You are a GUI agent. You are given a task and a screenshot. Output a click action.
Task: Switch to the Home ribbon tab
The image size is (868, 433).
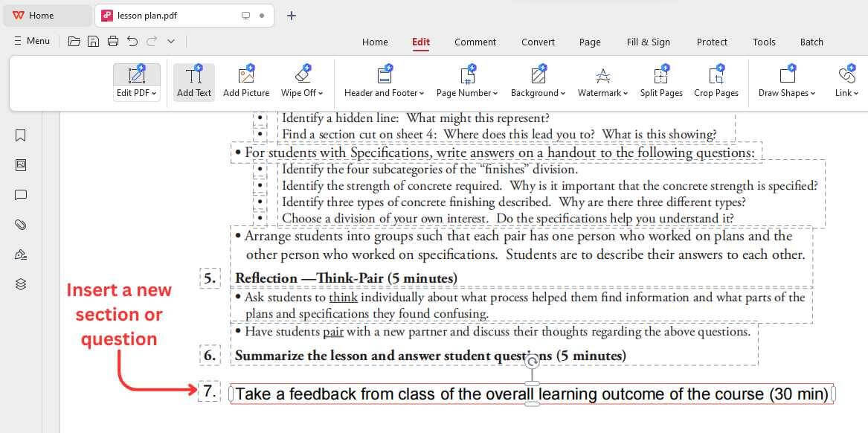coord(375,42)
